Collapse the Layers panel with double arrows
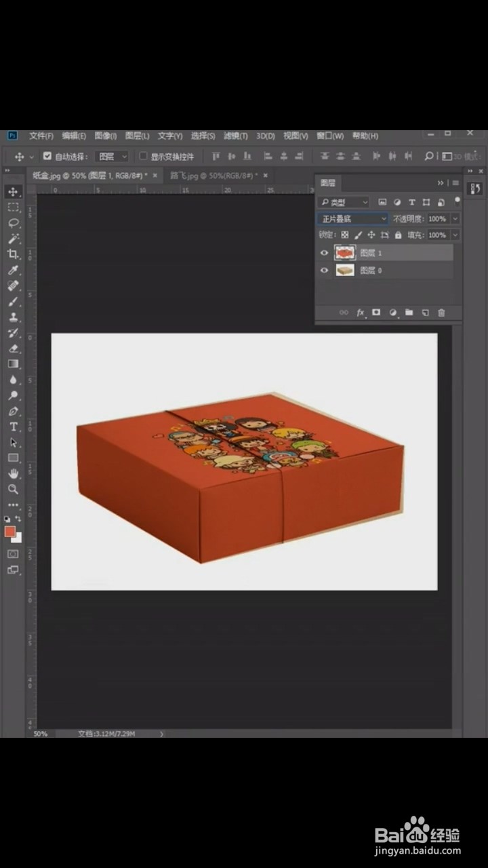Viewport: 488px width, 868px height. click(x=441, y=183)
